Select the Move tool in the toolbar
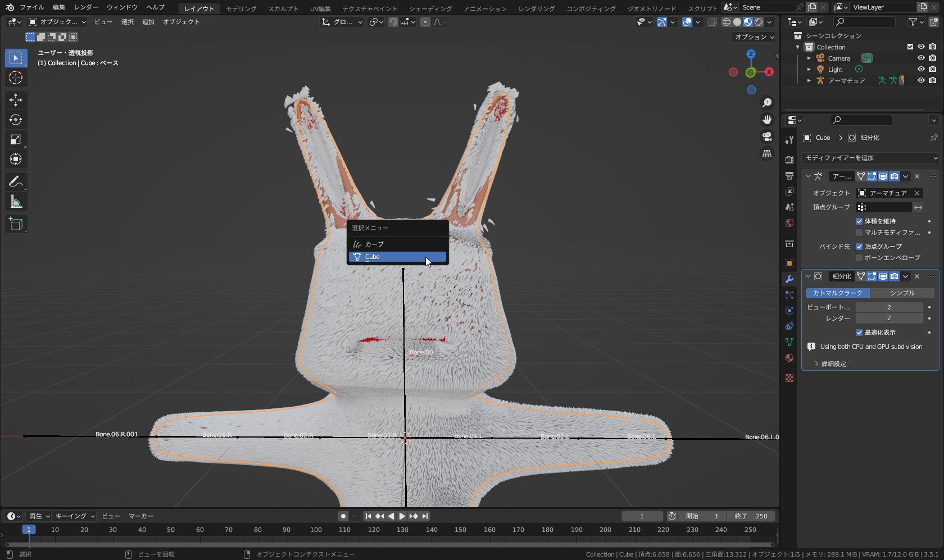Screen dimensions: 944x560 coord(16,100)
